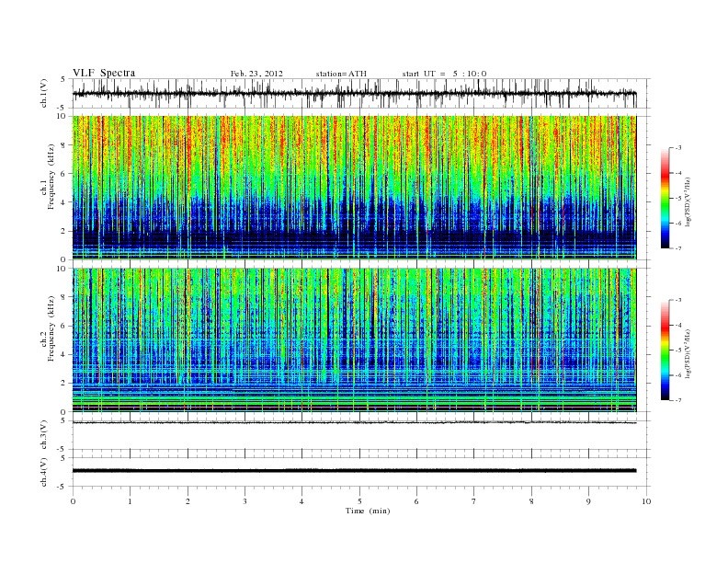Click the "Time (min)" x-axis label
The image size is (728, 563).
click(368, 511)
